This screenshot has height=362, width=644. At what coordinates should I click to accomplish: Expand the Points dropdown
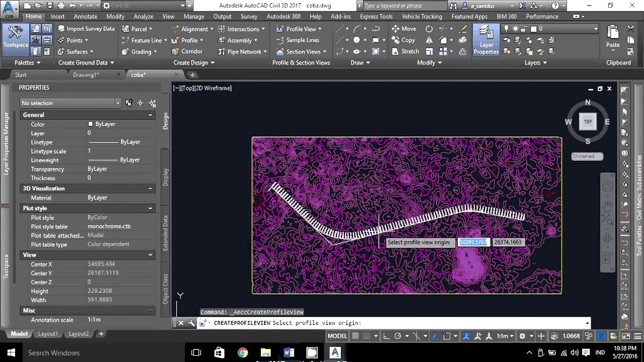(86, 40)
